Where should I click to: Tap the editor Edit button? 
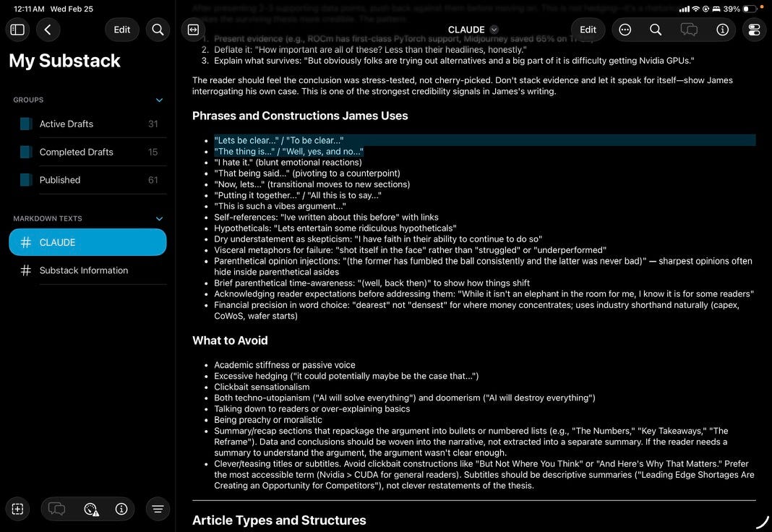(588, 30)
